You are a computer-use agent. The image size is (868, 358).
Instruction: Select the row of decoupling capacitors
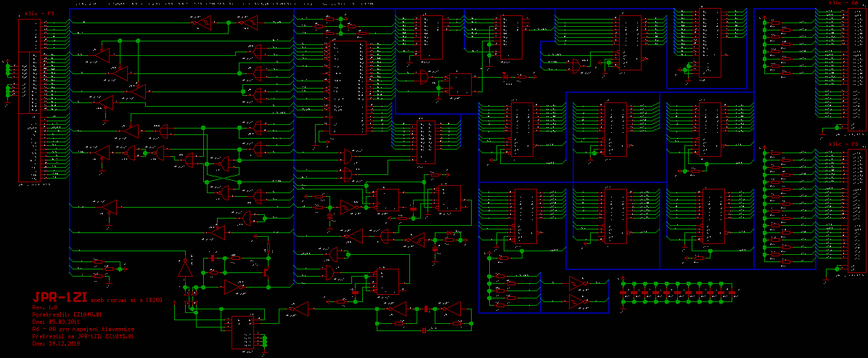point(679,292)
